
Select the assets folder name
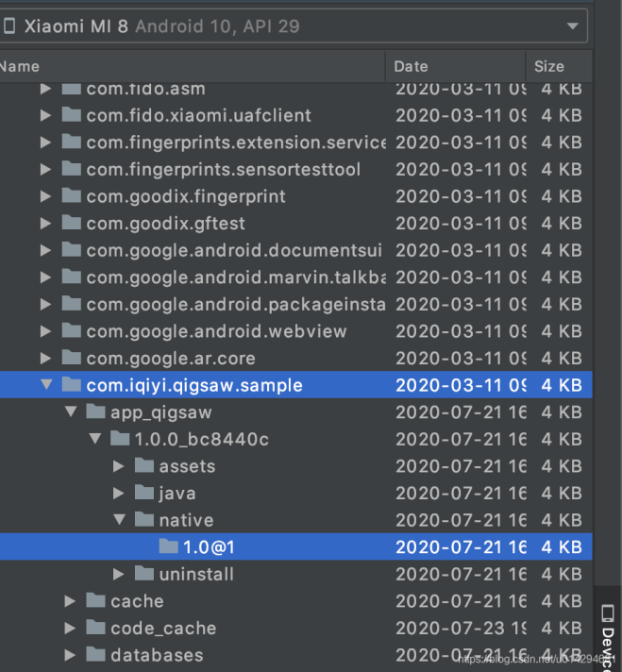click(x=187, y=466)
